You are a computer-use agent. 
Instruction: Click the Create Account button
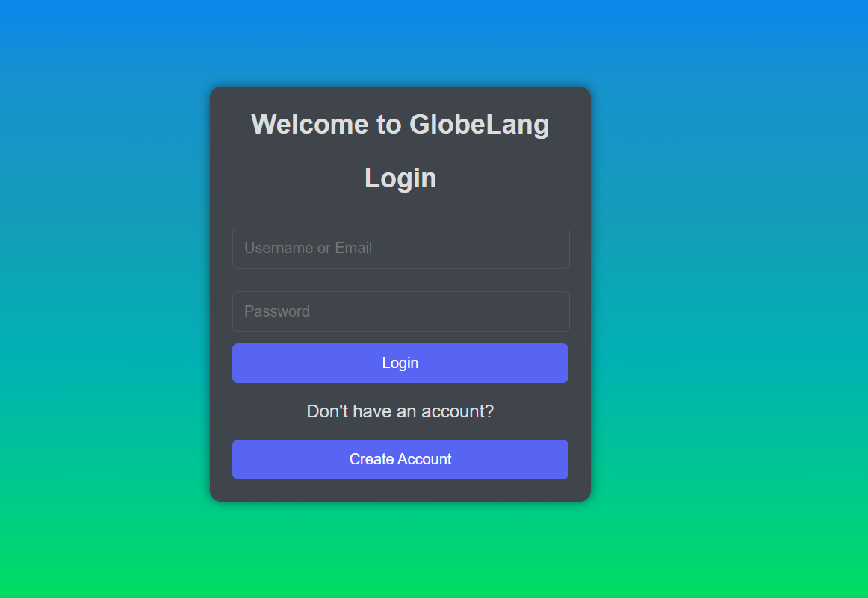click(400, 459)
